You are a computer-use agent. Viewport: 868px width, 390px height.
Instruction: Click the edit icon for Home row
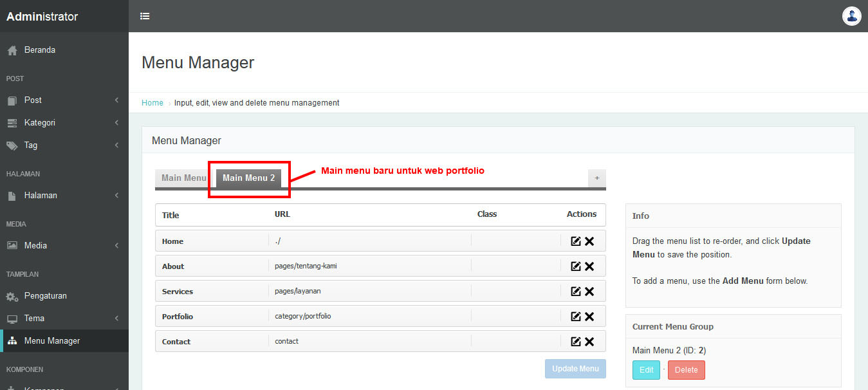point(576,241)
